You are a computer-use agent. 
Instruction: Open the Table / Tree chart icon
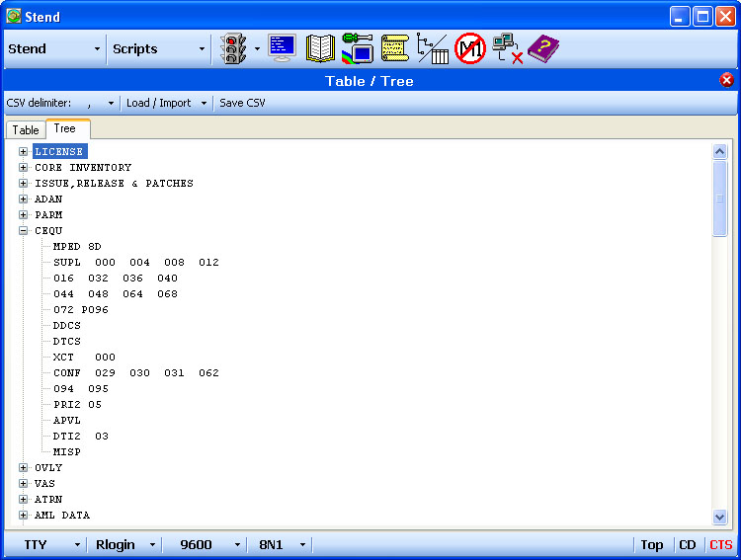click(433, 48)
